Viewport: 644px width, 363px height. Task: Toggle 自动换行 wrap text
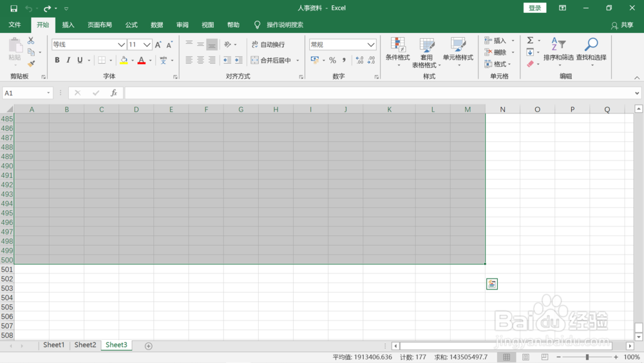coord(268,44)
